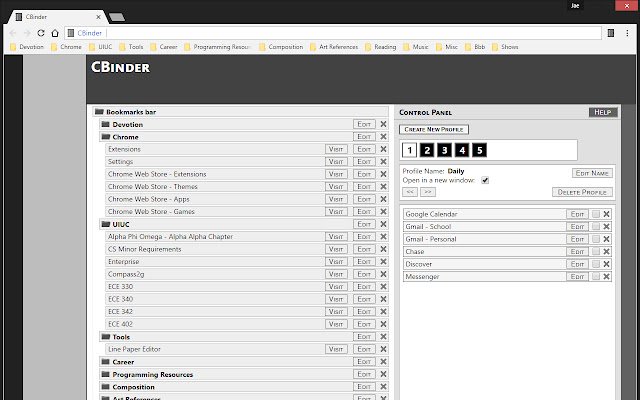Visit the Alpha Phi Omega bookmark
This screenshot has width=640, height=400.
[x=336, y=237]
